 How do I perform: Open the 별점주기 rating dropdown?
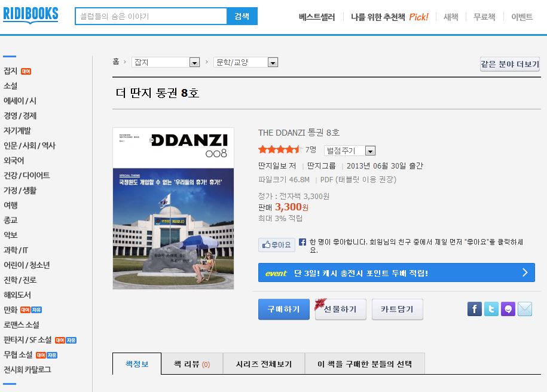(350, 151)
